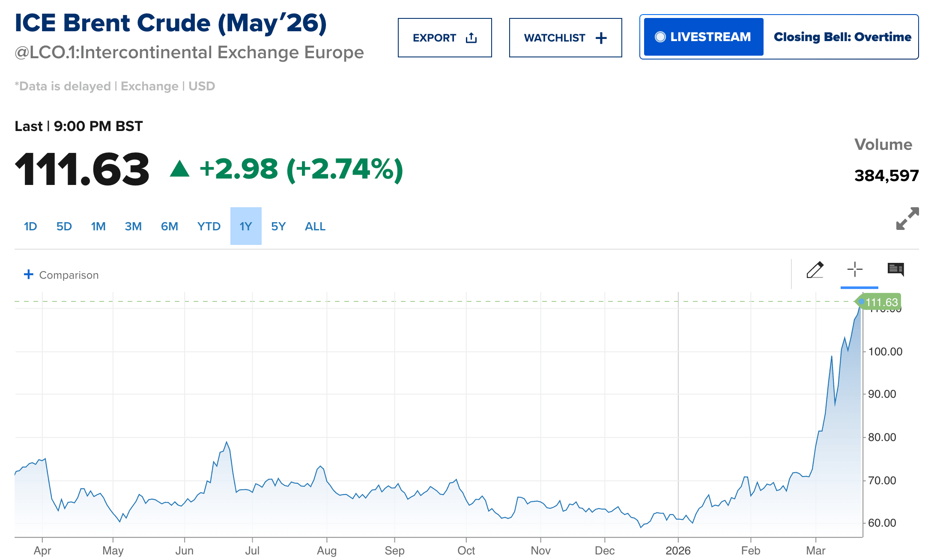
Task: Show the 5Y price history
Action: point(278,226)
